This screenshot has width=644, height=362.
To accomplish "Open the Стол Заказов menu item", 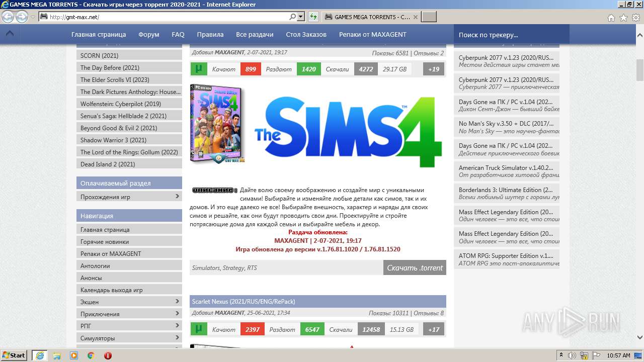I will [306, 35].
